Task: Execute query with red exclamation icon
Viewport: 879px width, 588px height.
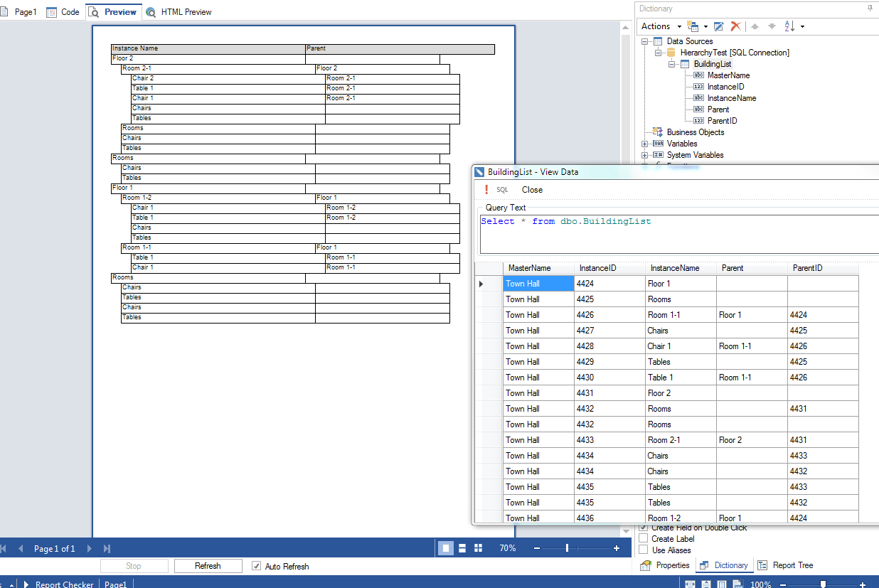Action: click(486, 190)
